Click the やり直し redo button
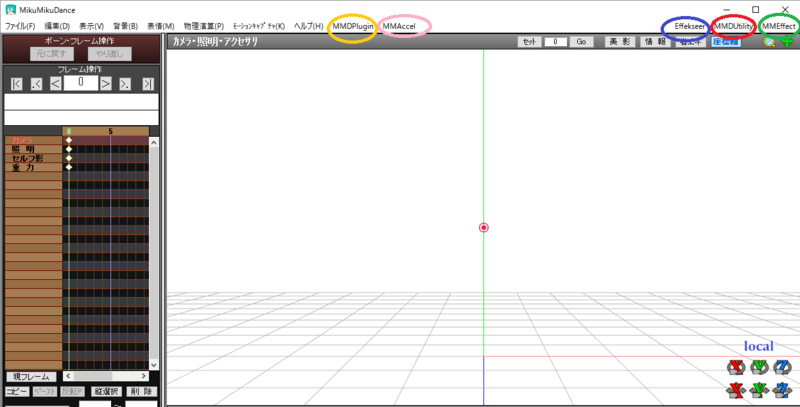 coord(110,54)
